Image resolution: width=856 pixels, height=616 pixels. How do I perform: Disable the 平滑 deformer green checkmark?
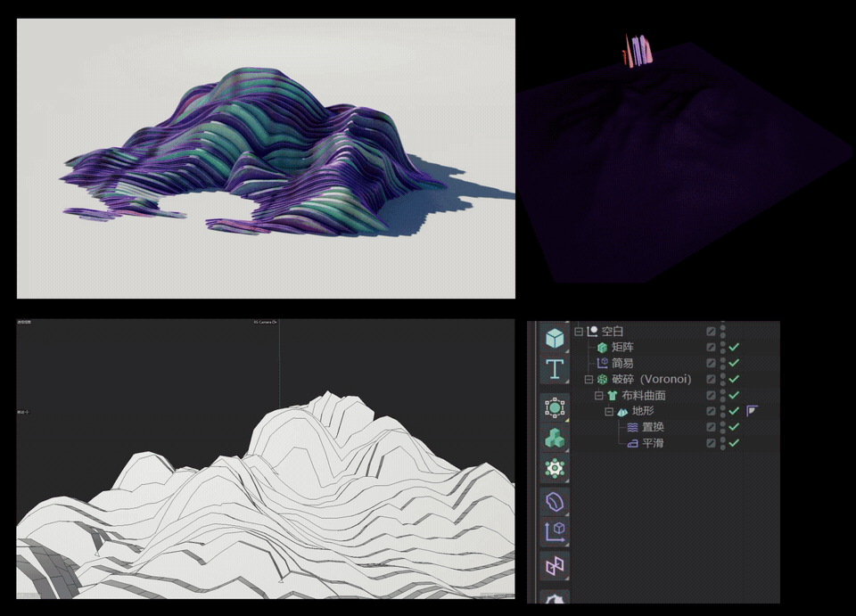[734, 443]
